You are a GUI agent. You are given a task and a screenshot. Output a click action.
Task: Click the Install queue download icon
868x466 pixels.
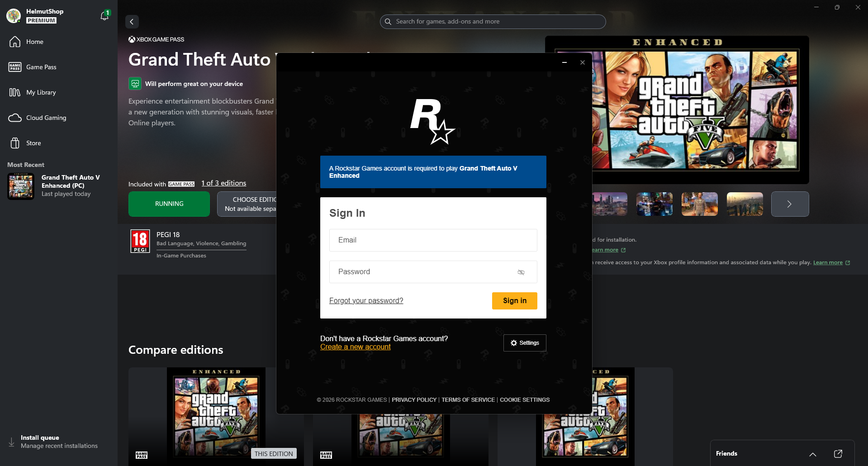click(12, 442)
